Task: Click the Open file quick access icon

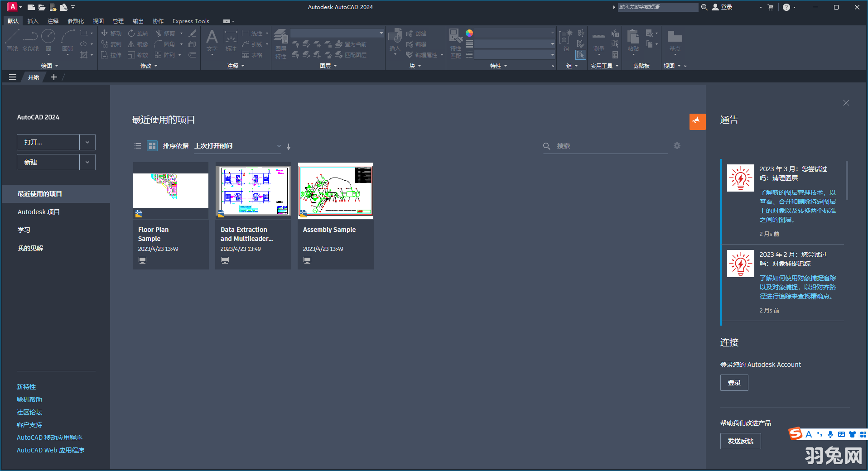Action: [42, 7]
